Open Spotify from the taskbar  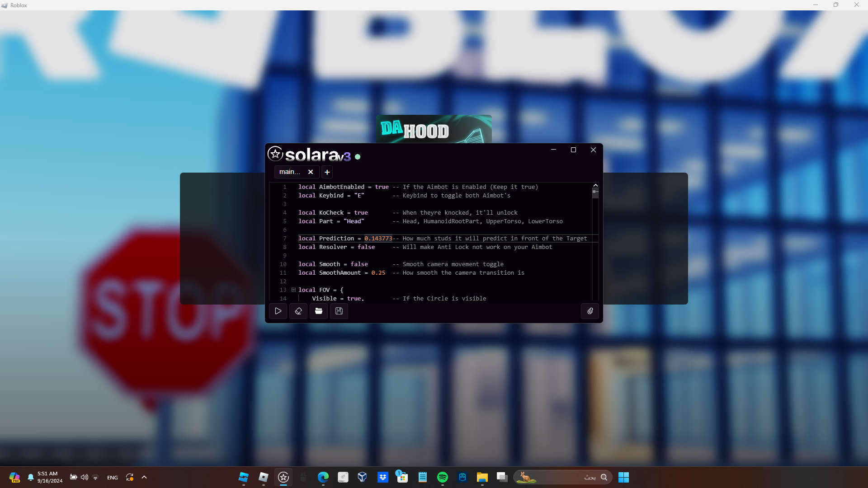442,477
